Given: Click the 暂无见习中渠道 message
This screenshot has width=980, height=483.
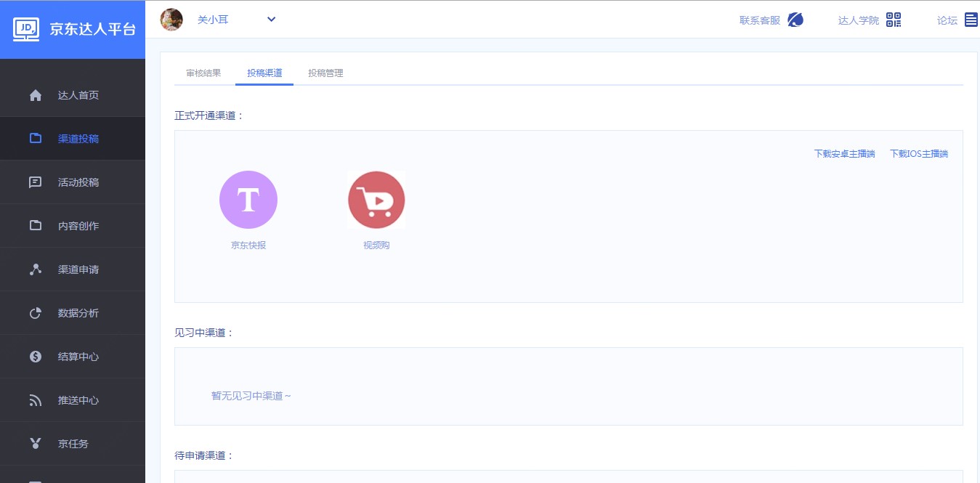Looking at the screenshot, I should pyautogui.click(x=251, y=396).
